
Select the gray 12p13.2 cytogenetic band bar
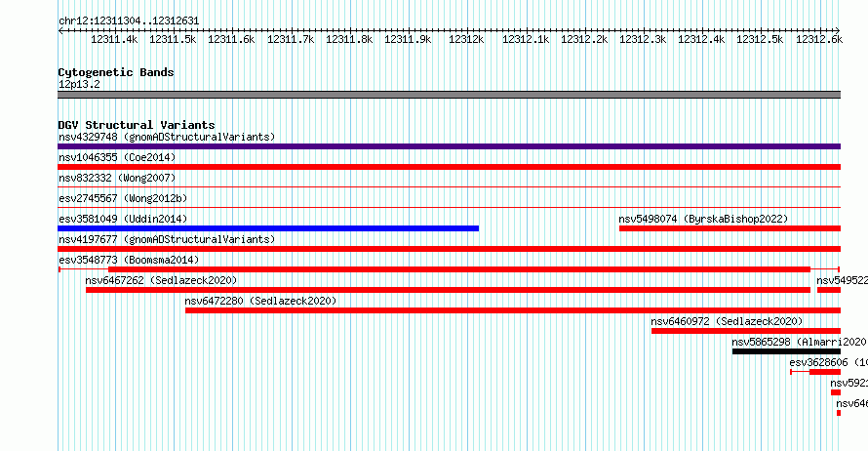pos(449,95)
